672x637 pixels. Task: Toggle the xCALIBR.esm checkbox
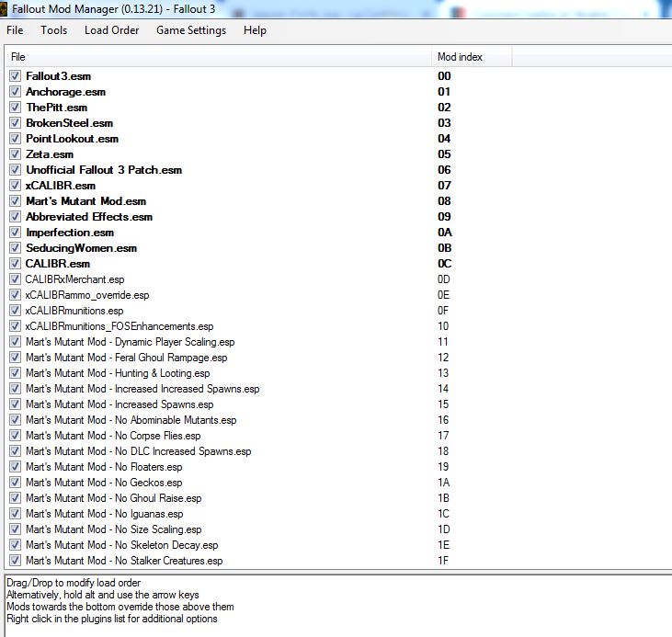pos(15,186)
